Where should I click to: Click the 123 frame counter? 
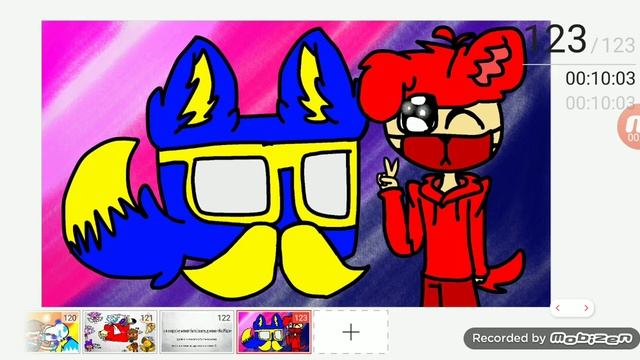(x=555, y=39)
